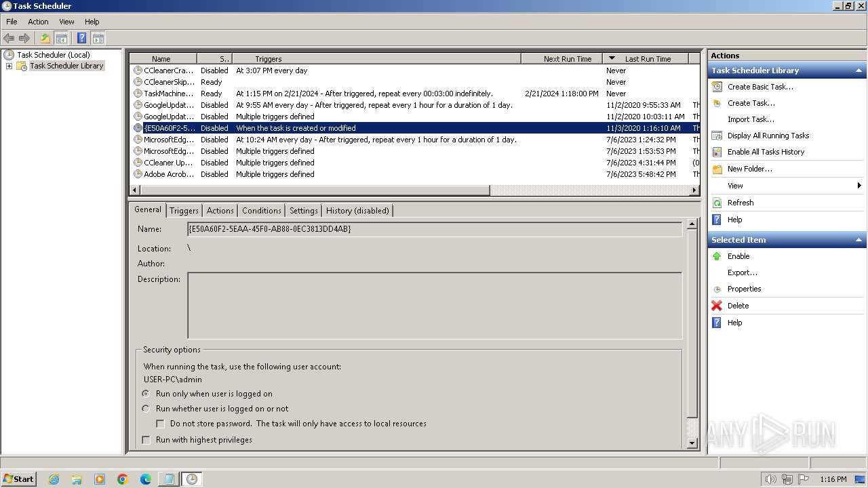Click the sort arrow beside Last Run Time
868x488 pixels.
pos(612,59)
